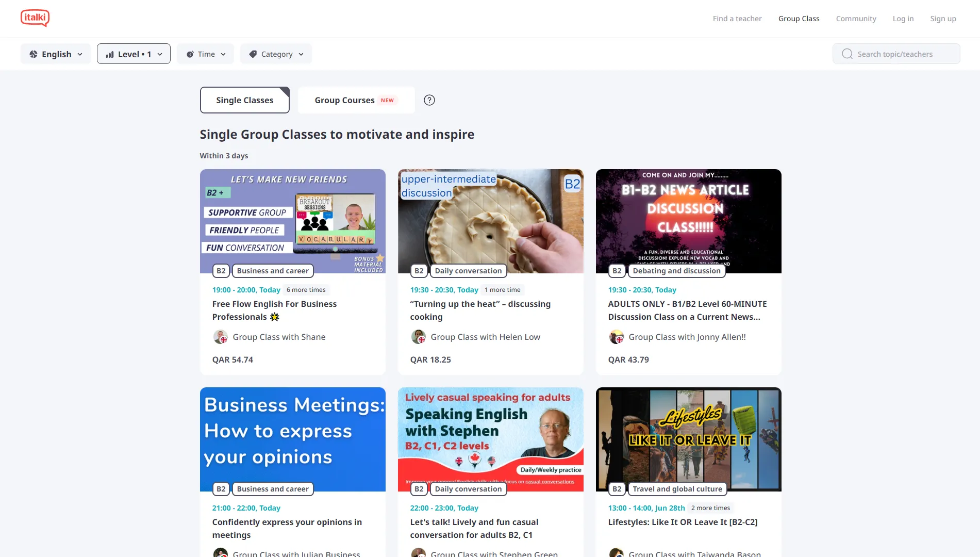Click the clock icon beside Time
The height and width of the screenshot is (557, 980).
tap(190, 54)
